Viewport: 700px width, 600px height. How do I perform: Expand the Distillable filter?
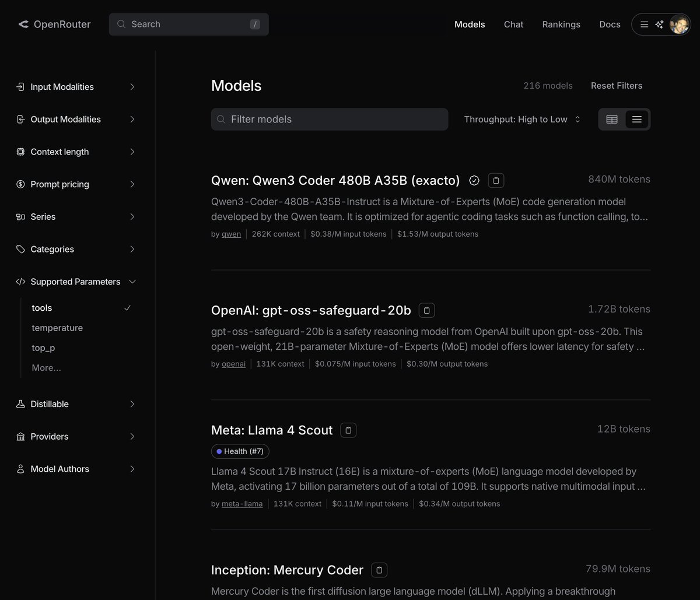(132, 404)
